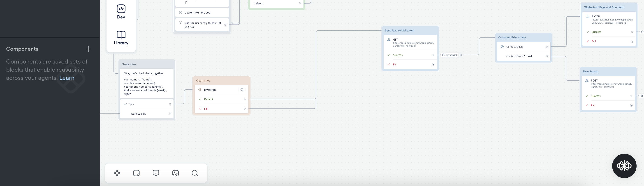Screen dimensions: 644x186
Task: Click Success checkmark in New Person block
Action: tap(587, 96)
